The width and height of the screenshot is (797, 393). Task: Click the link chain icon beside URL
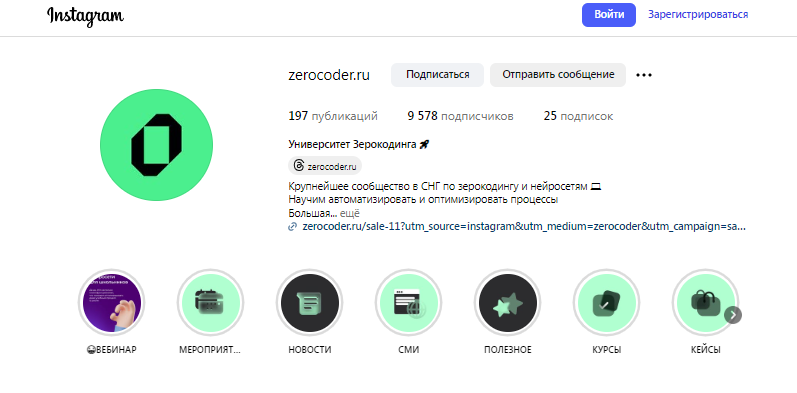point(292,227)
